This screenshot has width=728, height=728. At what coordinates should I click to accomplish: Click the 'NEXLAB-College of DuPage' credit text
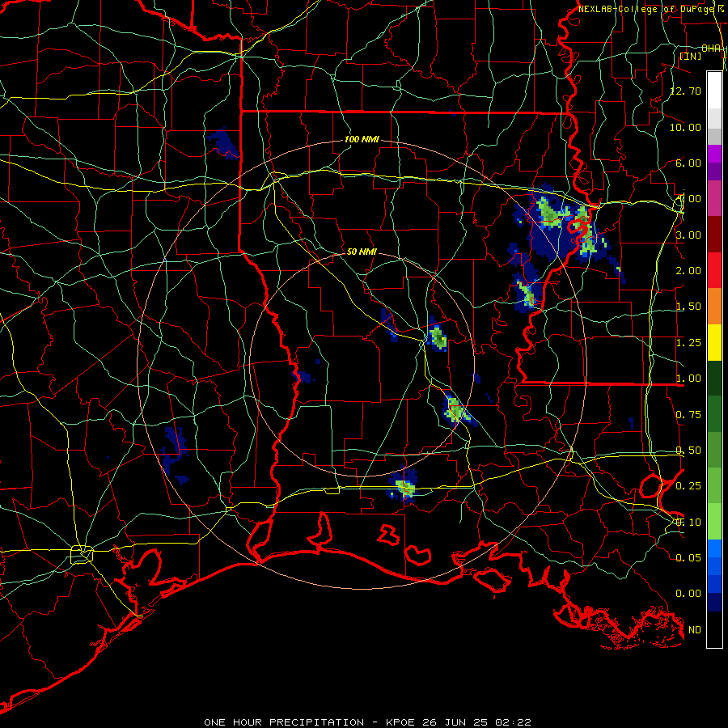[646, 9]
